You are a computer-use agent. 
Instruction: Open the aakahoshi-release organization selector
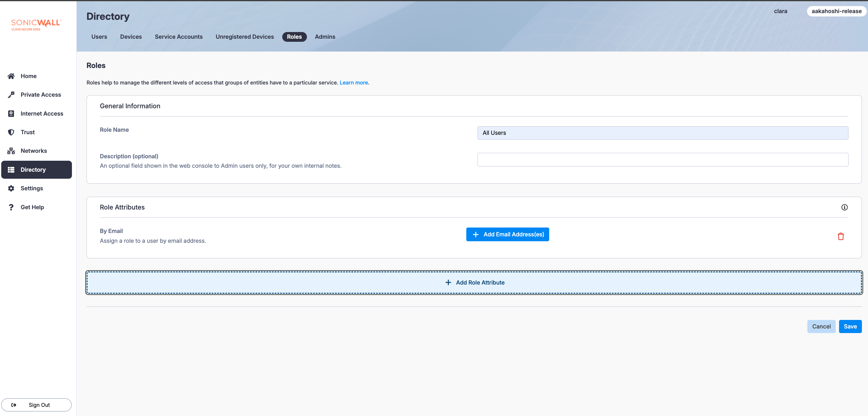[836, 11]
